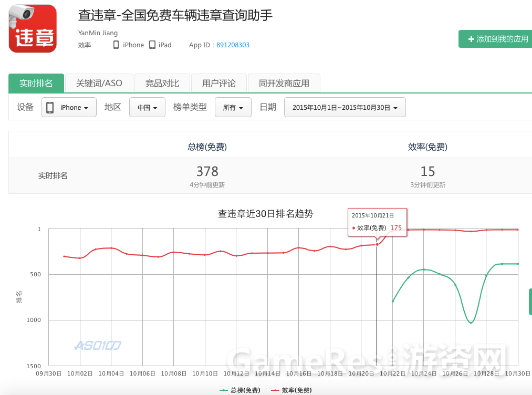Click the 效率 category label under developer
This screenshot has width=532, height=395.
point(84,45)
